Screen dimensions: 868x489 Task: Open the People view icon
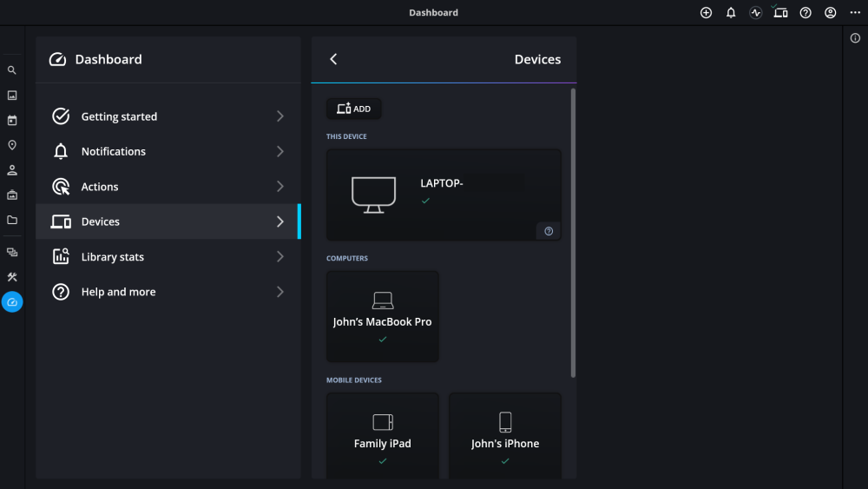click(11, 170)
